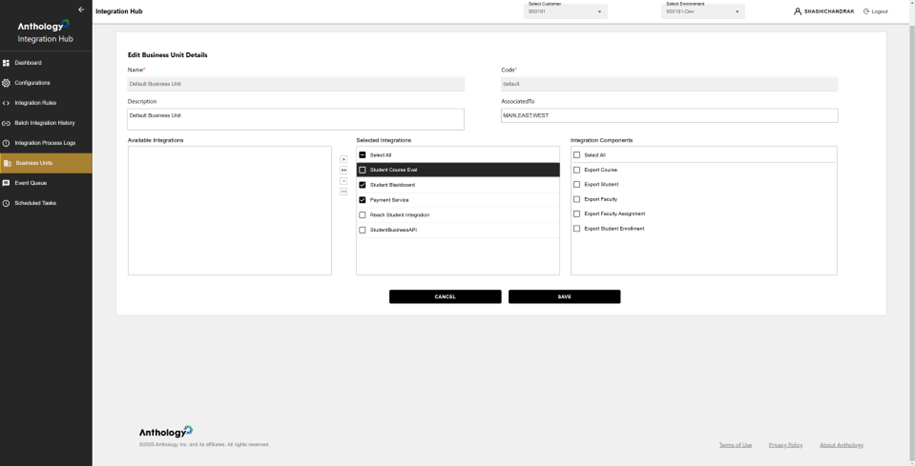915x466 pixels.
Task: Click into the Description text field
Action: [295, 119]
